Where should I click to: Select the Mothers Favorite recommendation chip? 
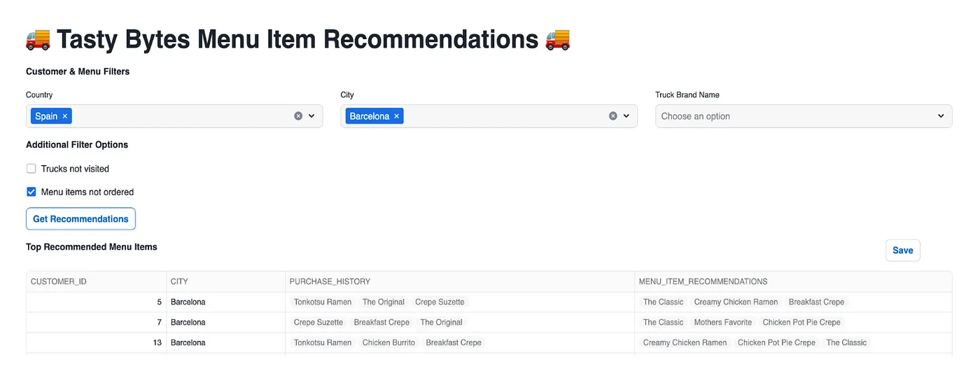(723, 323)
